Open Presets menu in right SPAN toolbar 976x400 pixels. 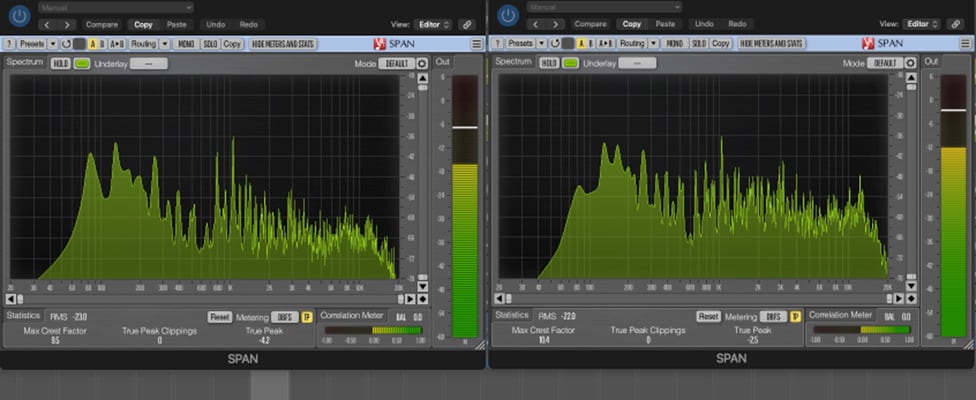click(520, 44)
